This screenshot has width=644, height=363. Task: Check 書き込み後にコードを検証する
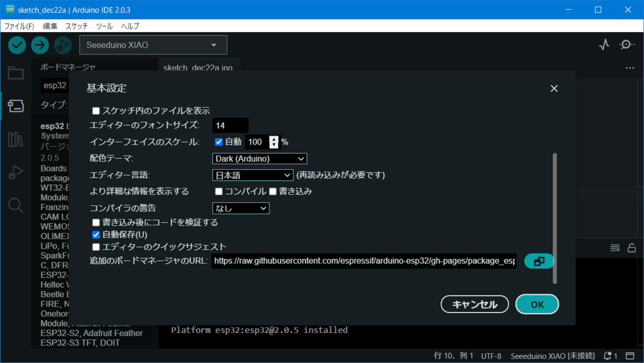pyautogui.click(x=96, y=222)
